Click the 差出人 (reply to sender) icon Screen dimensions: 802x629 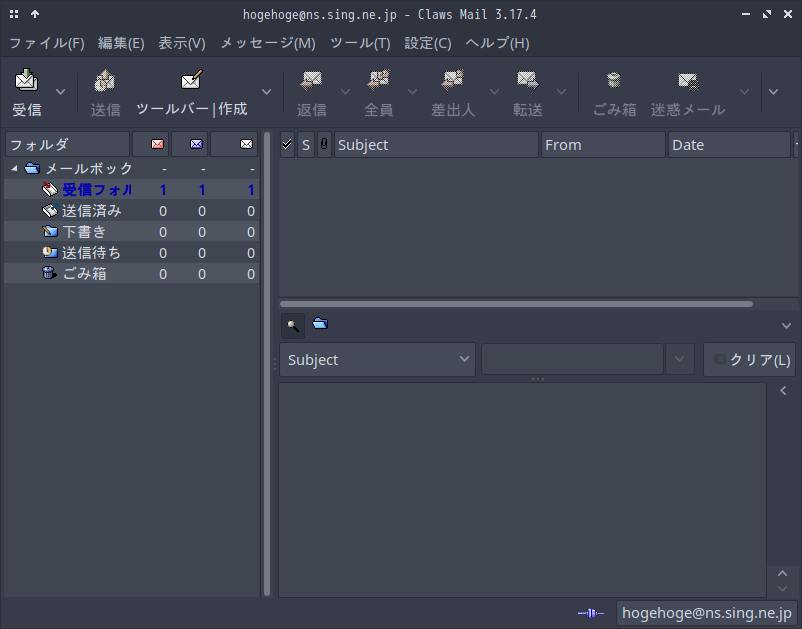click(453, 80)
